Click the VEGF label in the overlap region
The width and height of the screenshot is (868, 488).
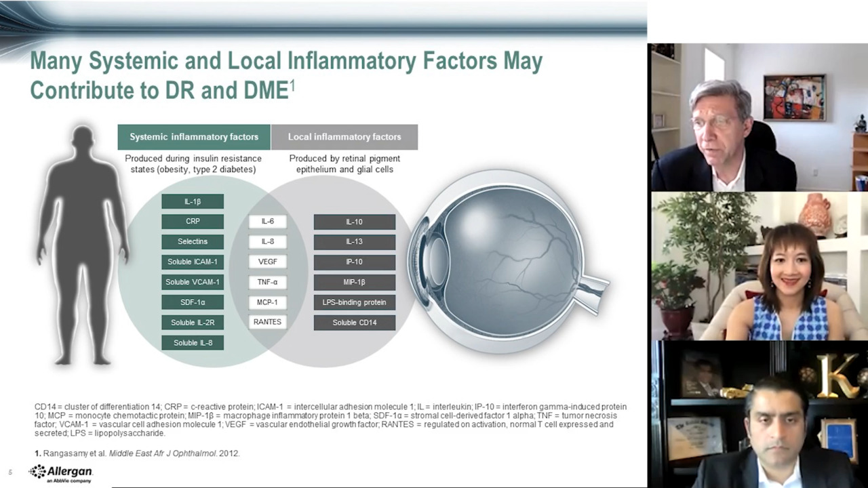(x=267, y=262)
